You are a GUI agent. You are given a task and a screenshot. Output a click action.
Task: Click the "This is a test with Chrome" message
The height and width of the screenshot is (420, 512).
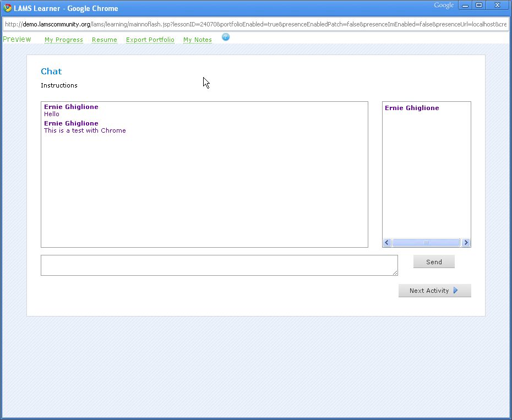click(85, 130)
